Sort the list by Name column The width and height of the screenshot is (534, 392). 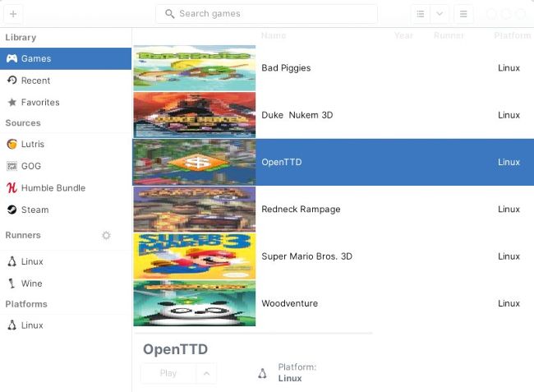click(274, 35)
